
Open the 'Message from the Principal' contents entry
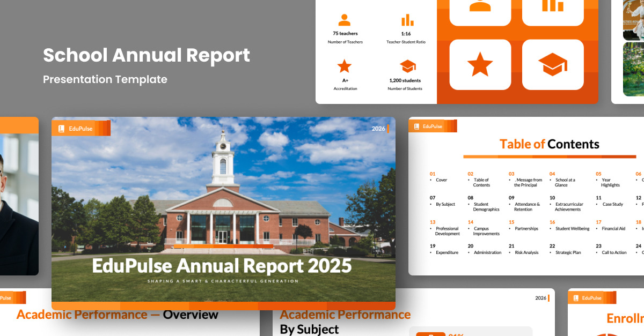coord(529,182)
